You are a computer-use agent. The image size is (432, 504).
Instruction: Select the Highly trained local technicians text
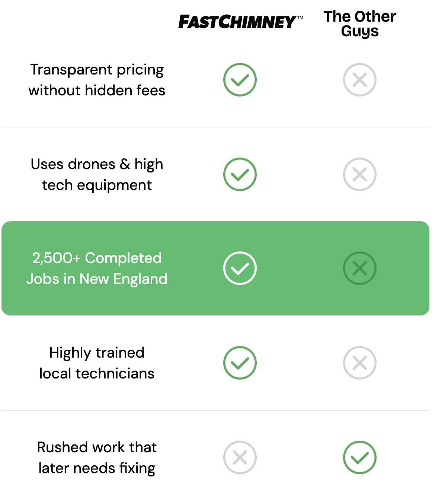97,363
